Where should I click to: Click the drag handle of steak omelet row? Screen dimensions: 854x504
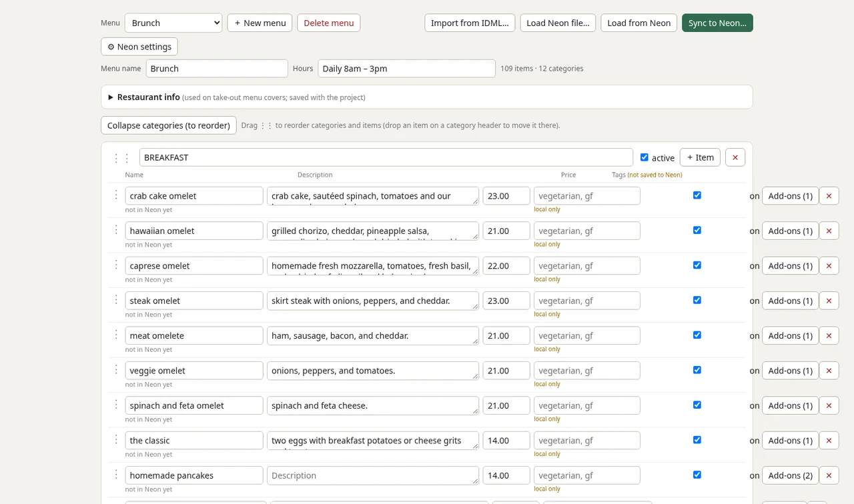coord(116,299)
